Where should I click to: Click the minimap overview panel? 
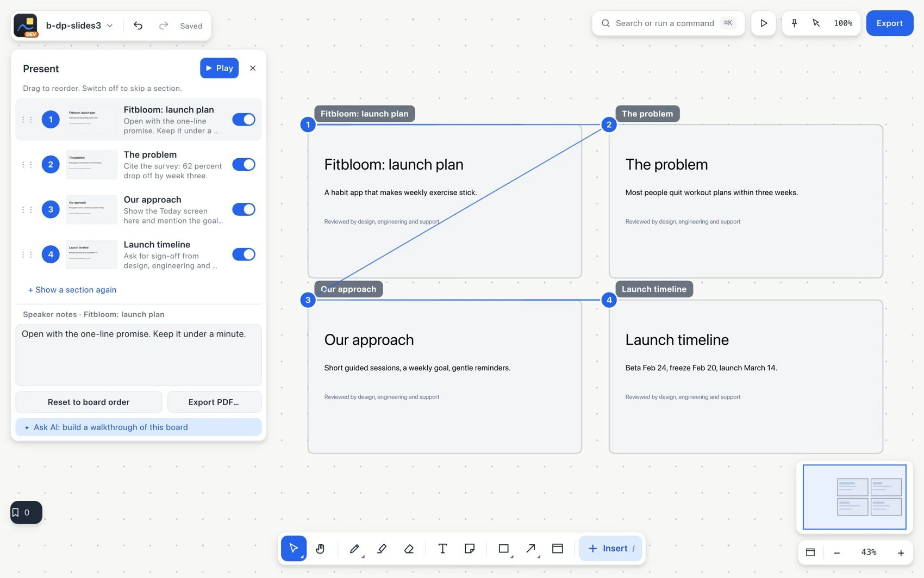pos(854,497)
